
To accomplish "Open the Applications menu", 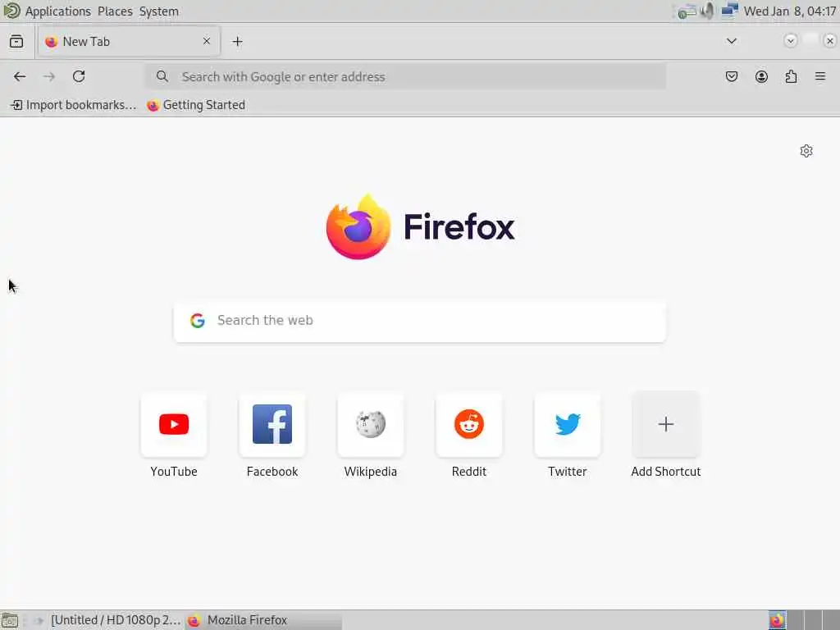I will (x=58, y=11).
